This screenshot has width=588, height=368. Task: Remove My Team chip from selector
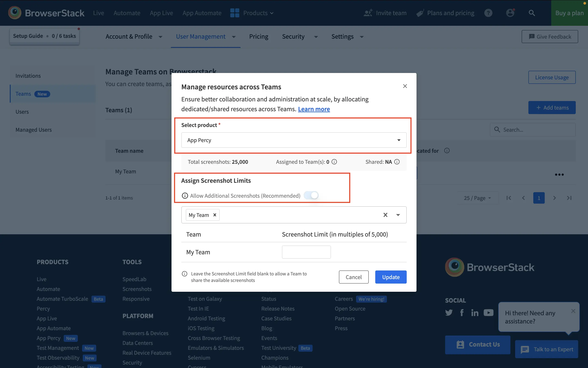(215, 215)
